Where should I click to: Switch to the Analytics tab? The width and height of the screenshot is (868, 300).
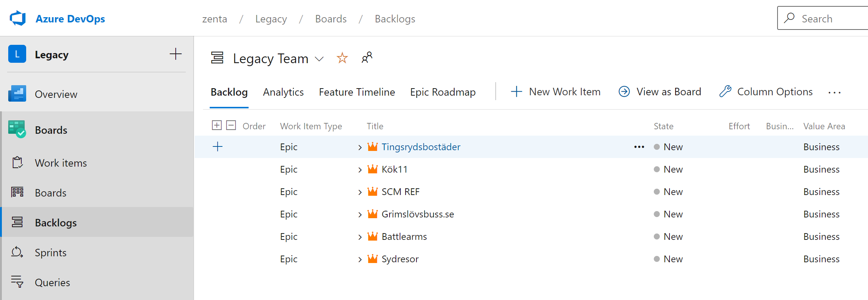point(283,92)
